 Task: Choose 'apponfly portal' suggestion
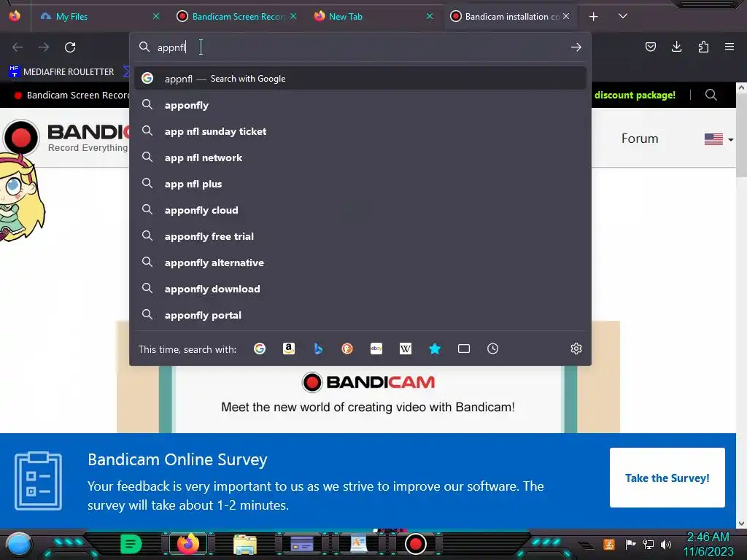(360, 315)
